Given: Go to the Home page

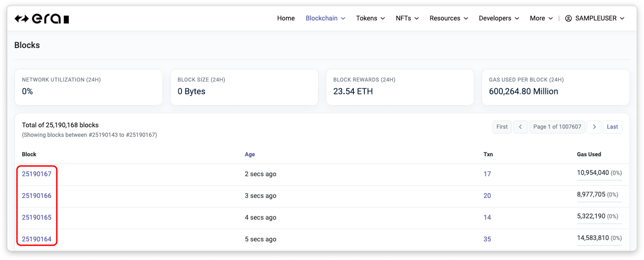Looking at the screenshot, I should tap(286, 18).
